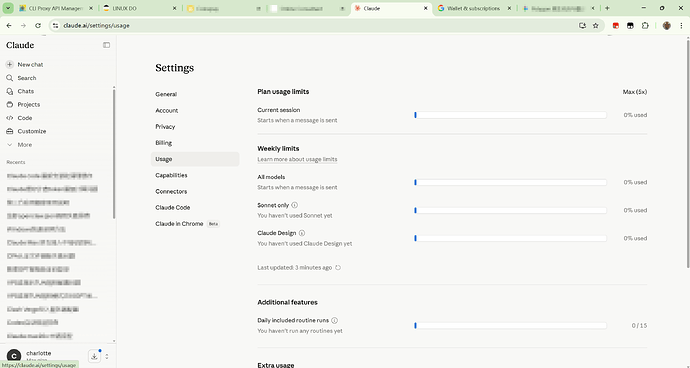Click the Sonnet only info icon
690x368 pixels.
tap(294, 205)
